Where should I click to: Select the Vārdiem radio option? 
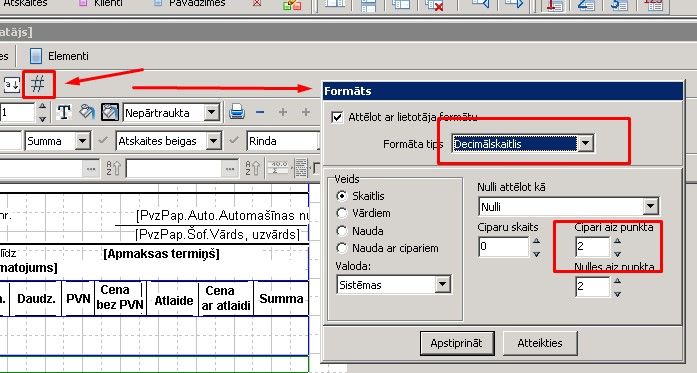tap(341, 213)
